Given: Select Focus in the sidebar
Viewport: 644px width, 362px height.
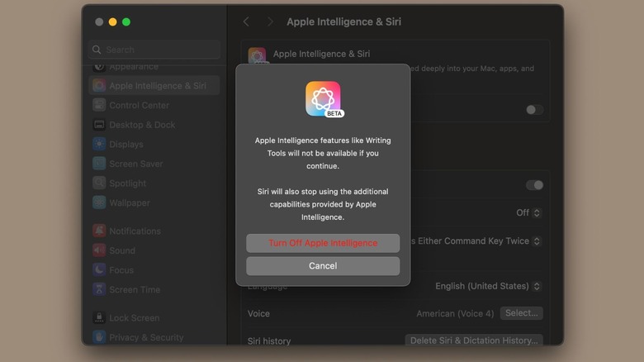Looking at the screenshot, I should coord(154,270).
